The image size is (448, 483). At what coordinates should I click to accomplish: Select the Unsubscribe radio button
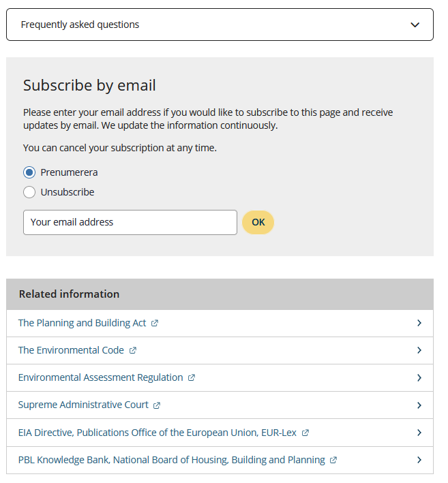29,192
